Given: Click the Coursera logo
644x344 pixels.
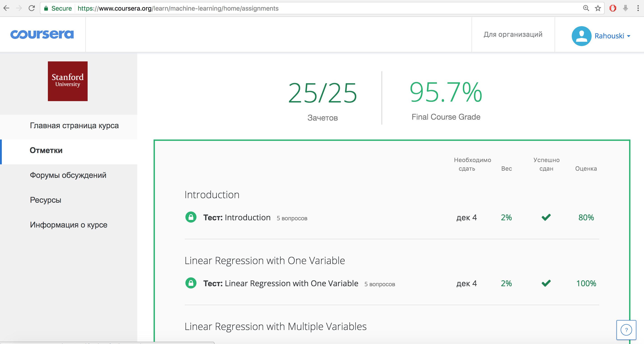Looking at the screenshot, I should pos(42,34).
